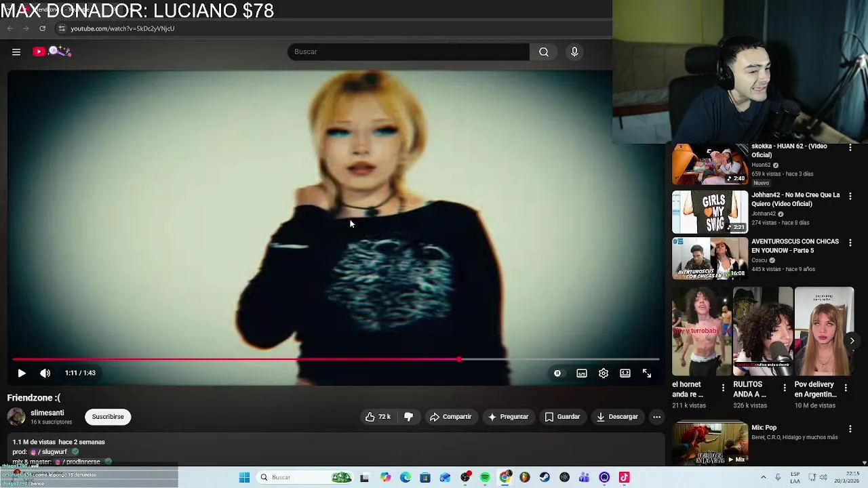Open the Pov delivery en Argentina short
This screenshot has height=488, width=868.
[824, 331]
